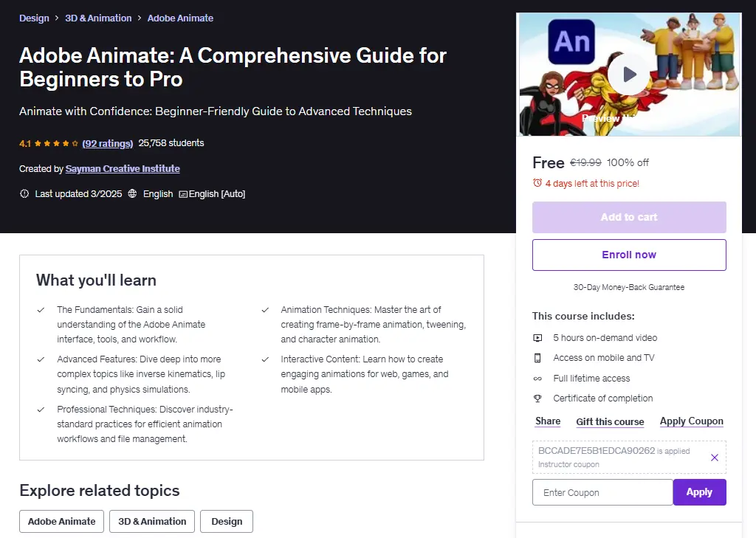756x538 pixels.
Task: Click the 'English' language text
Action: pos(158,194)
